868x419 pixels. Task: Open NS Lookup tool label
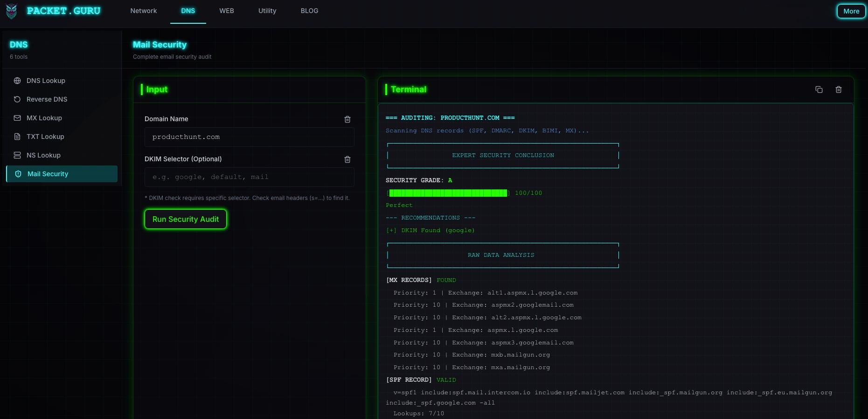tap(43, 155)
